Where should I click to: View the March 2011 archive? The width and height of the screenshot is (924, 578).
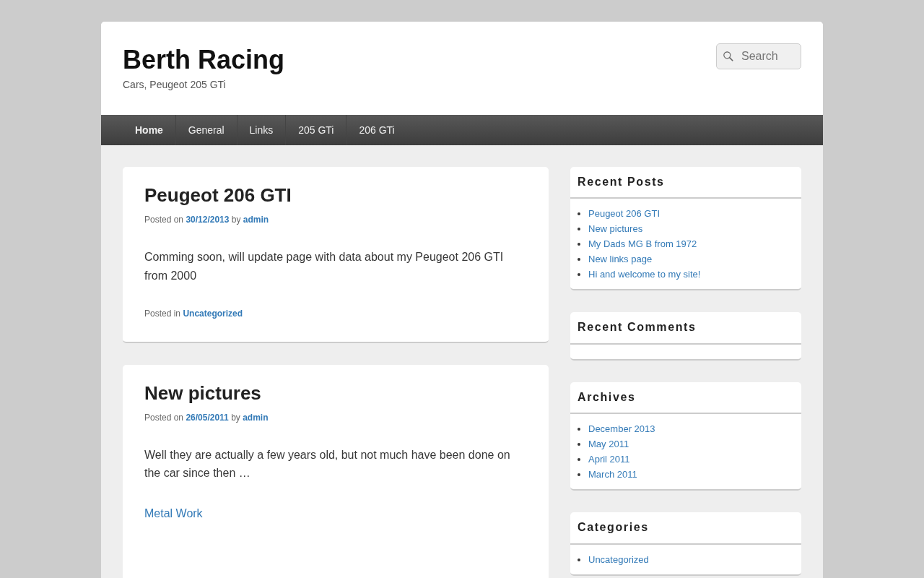click(613, 475)
